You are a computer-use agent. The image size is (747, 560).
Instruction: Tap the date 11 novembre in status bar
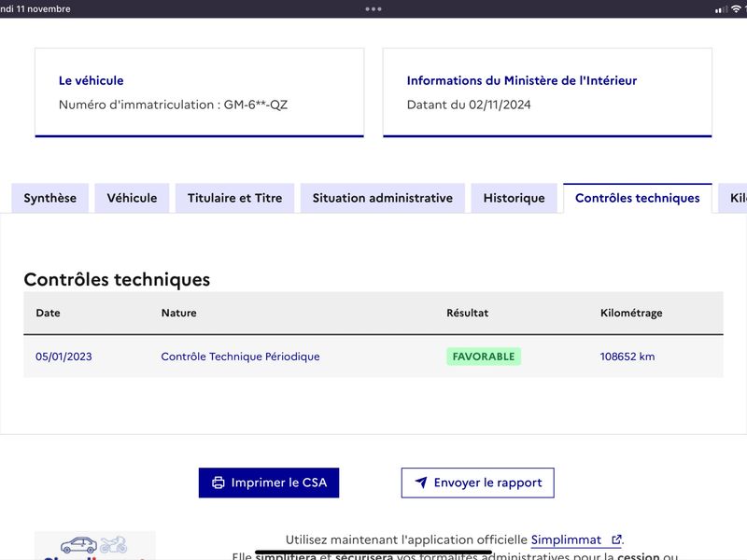pos(43,9)
